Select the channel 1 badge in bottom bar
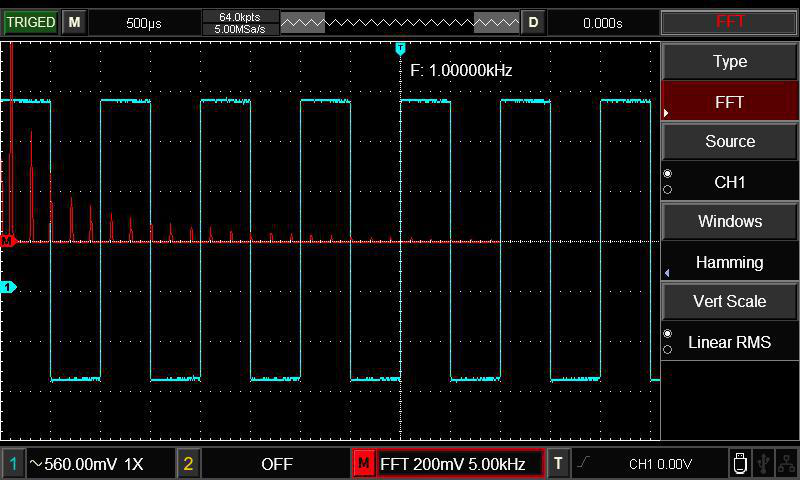Viewport: 800px width, 480px height. (13, 464)
